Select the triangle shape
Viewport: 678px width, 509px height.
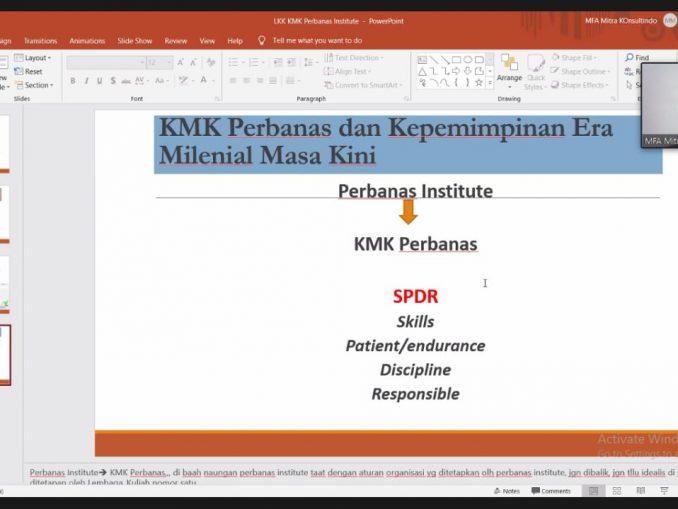point(422,71)
